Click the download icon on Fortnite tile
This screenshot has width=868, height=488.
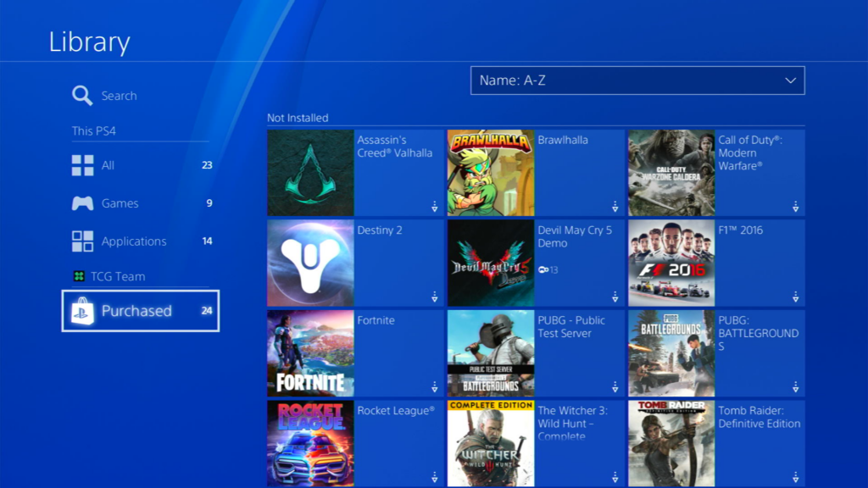click(x=434, y=388)
